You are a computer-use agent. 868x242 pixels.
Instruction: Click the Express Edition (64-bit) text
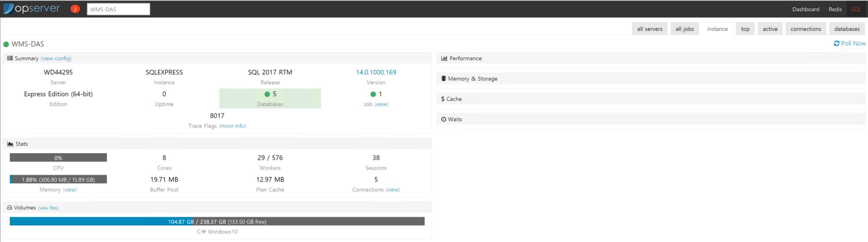pos(58,94)
